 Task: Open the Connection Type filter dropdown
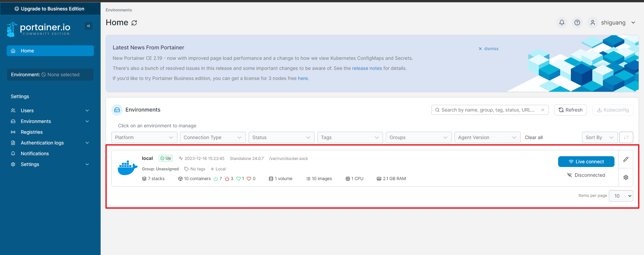[213, 137]
